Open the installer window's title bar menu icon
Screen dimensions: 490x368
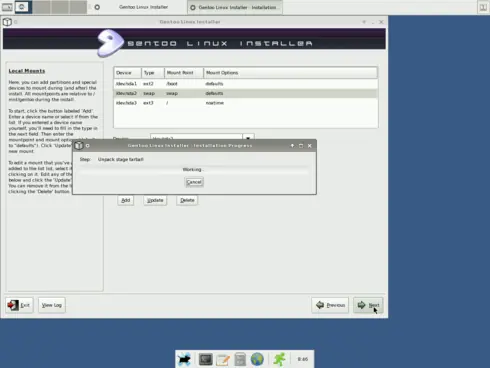click(x=7, y=22)
